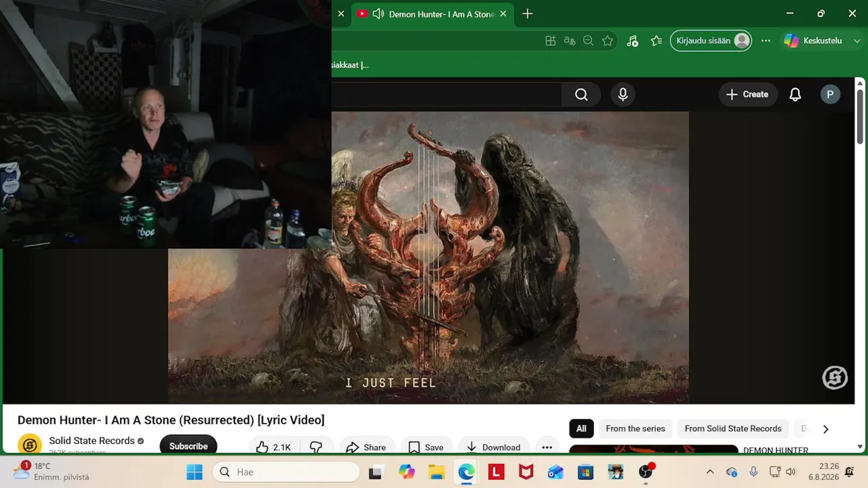Like the video with thumbs up 2.1K

click(273, 447)
